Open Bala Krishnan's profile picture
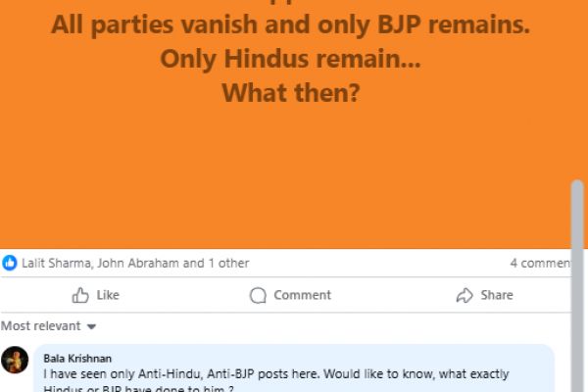Screen dimensions: 588x392 (x=15, y=360)
